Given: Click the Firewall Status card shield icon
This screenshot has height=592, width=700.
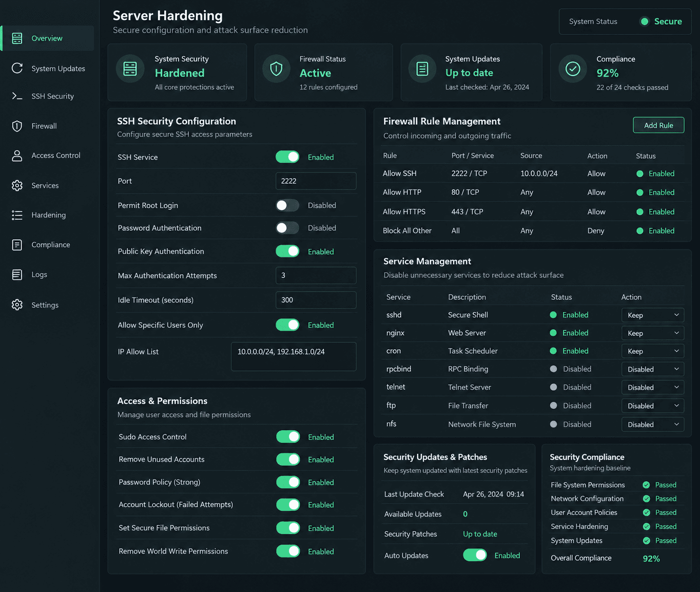Looking at the screenshot, I should click(x=276, y=69).
